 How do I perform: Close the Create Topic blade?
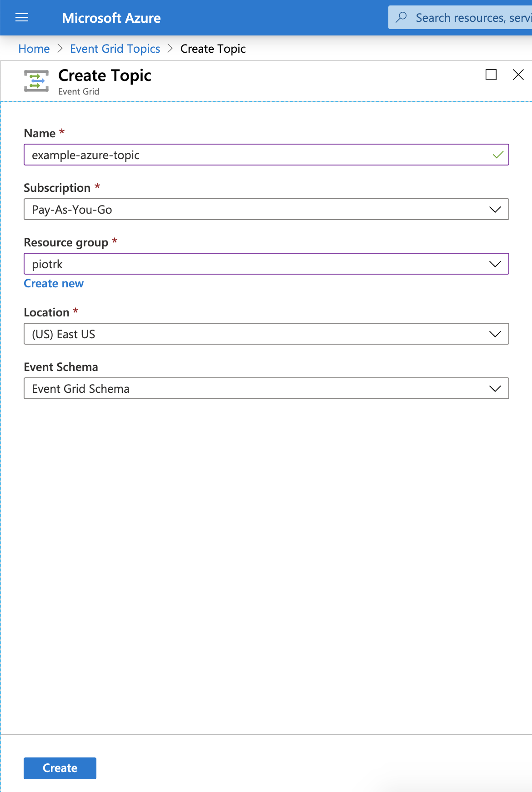pos(518,75)
